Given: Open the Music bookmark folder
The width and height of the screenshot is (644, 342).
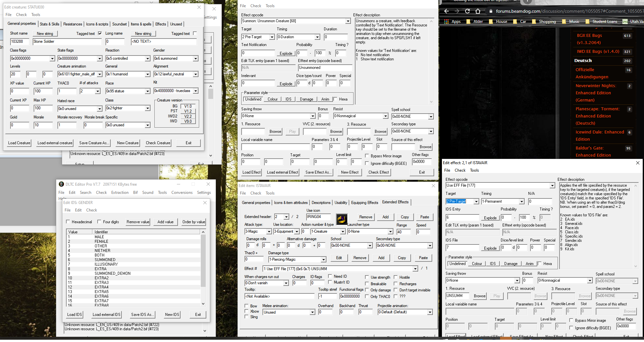Looking at the screenshot, I should pyautogui.click(x=571, y=22).
